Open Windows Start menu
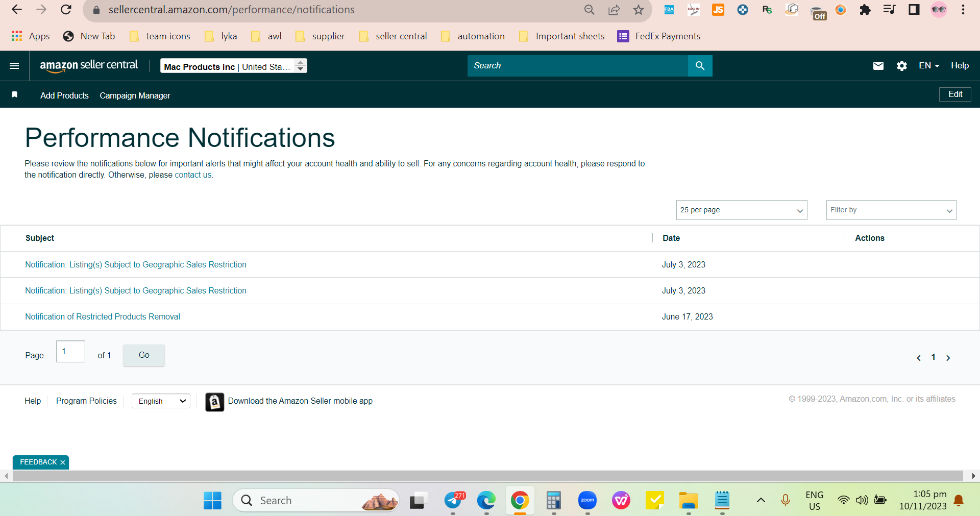The image size is (980, 516). pyautogui.click(x=212, y=501)
